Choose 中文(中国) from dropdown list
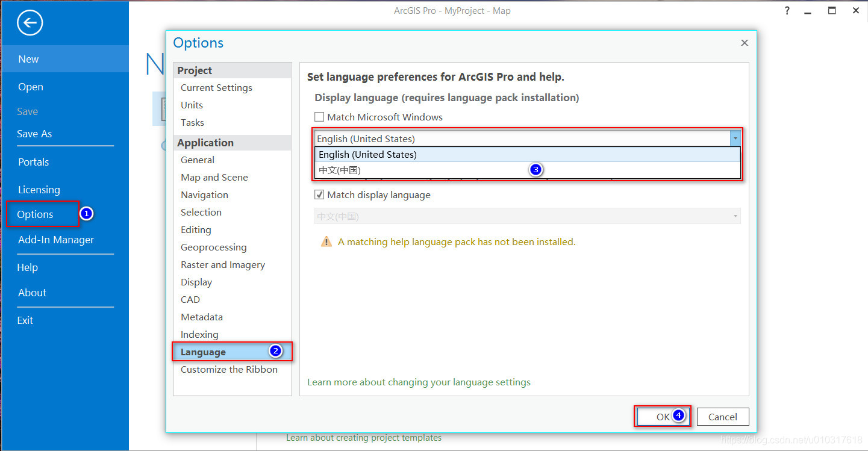The height and width of the screenshot is (451, 868). point(528,170)
